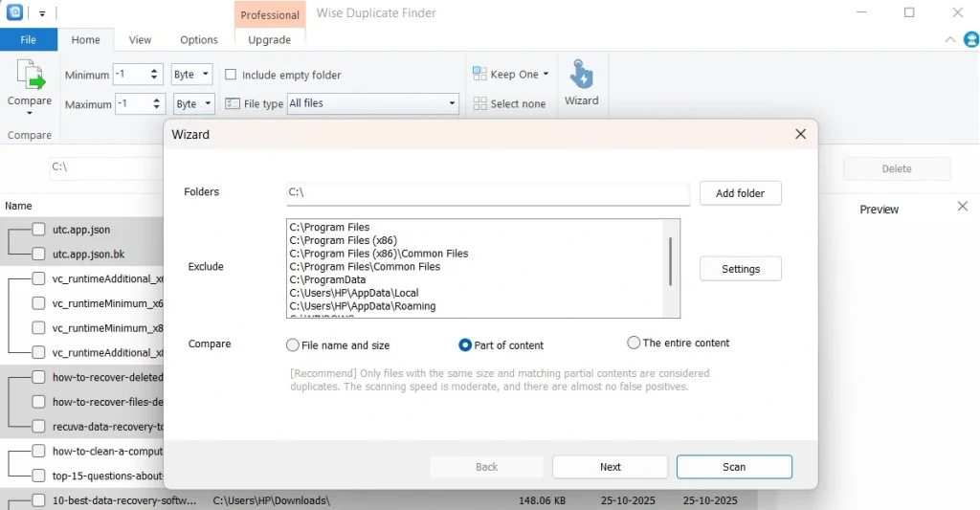Select C:\Users\HP\AppData\Local exclude entry

[354, 293]
